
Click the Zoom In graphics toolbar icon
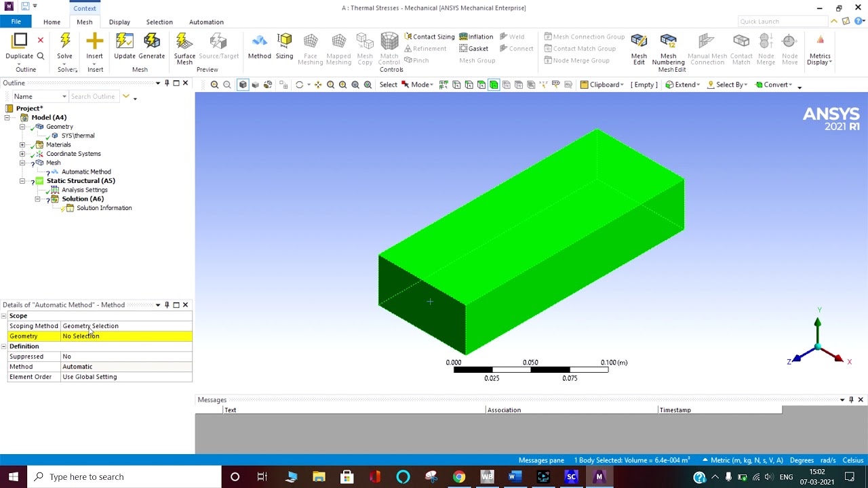point(214,85)
